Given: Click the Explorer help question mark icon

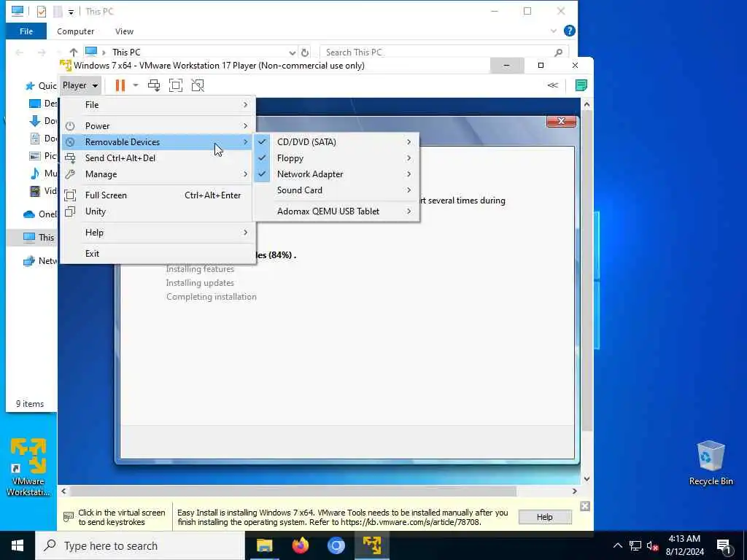Looking at the screenshot, I should point(569,31).
